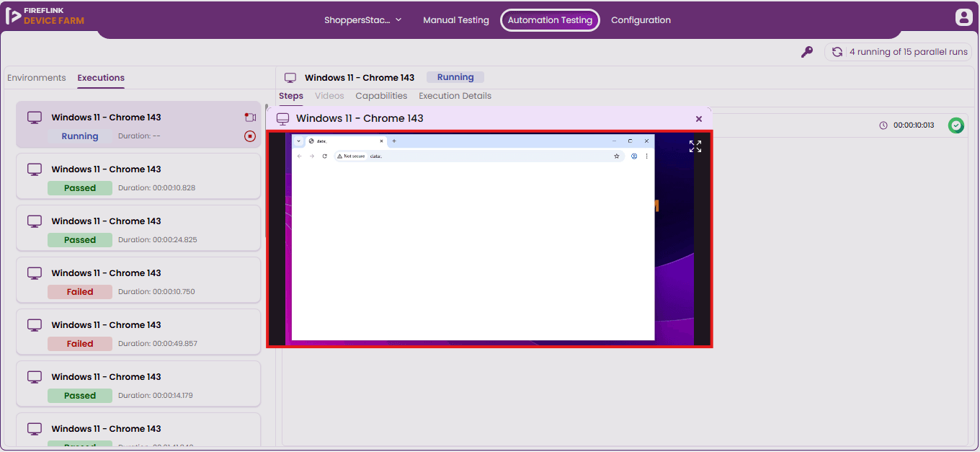Click reload in the remote Chrome browser

(x=324, y=156)
